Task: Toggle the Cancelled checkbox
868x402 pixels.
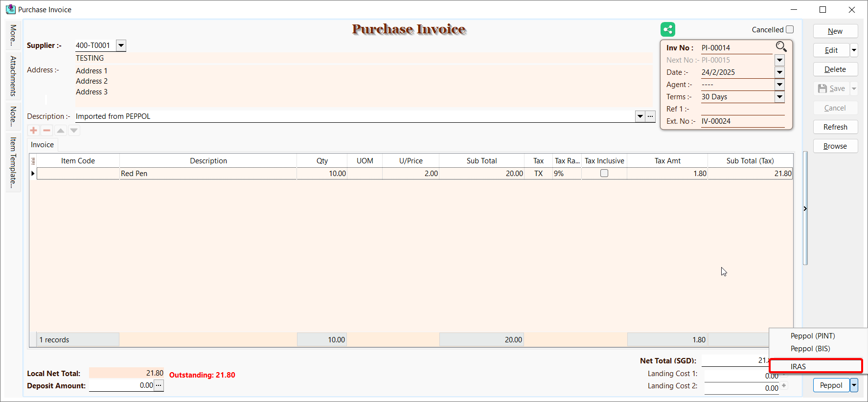Action: [790, 29]
